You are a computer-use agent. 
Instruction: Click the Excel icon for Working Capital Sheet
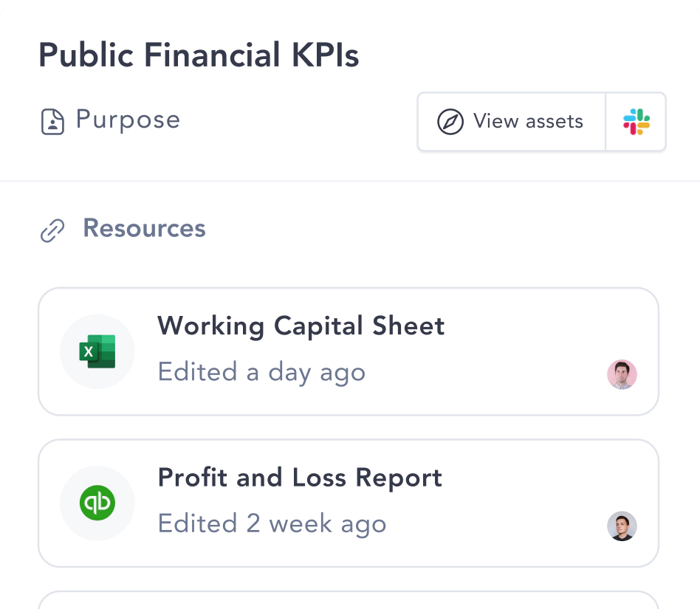97,351
